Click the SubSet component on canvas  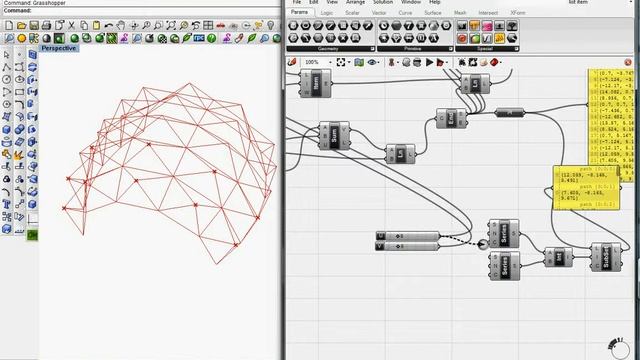tap(606, 257)
